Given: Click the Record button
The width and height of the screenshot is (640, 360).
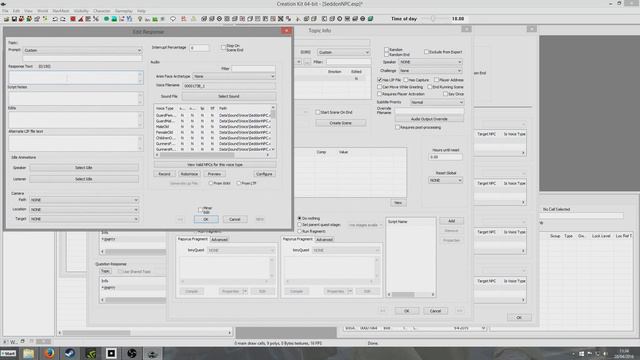Looking at the screenshot, I should 164,174.
